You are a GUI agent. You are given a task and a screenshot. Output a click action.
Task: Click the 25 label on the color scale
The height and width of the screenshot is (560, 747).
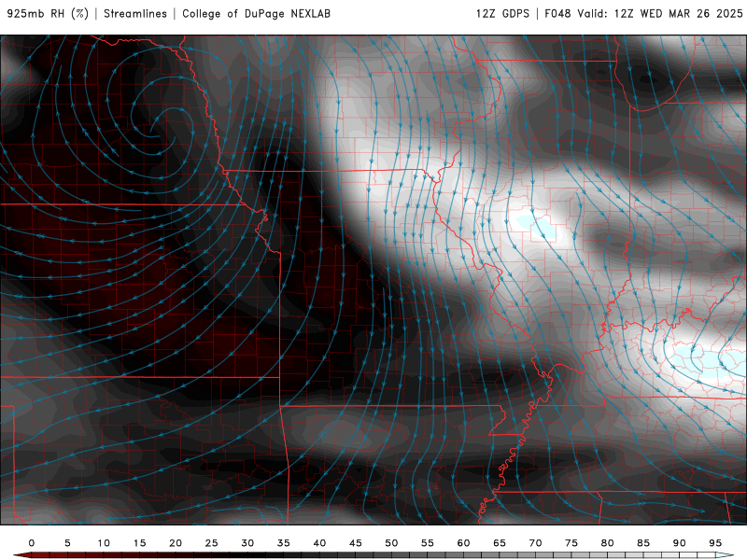pos(212,543)
